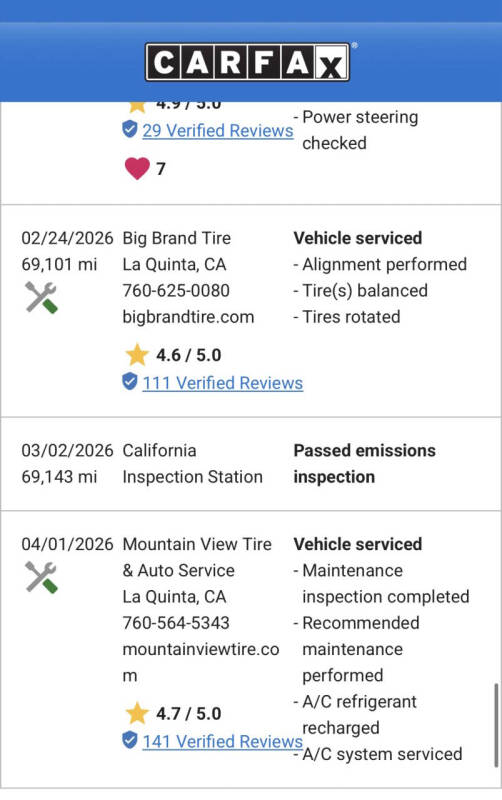Viewport: 502px width, 800px height.
Task: Visit the mountainviewtire.com website text
Action: point(201,662)
